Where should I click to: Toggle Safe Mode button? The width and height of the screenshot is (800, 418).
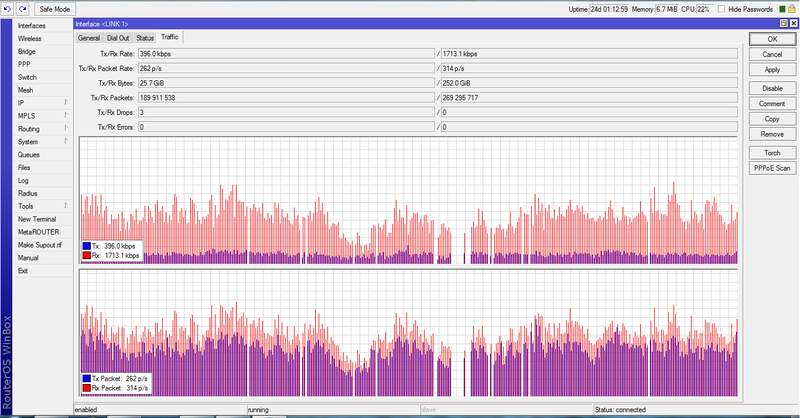point(55,9)
